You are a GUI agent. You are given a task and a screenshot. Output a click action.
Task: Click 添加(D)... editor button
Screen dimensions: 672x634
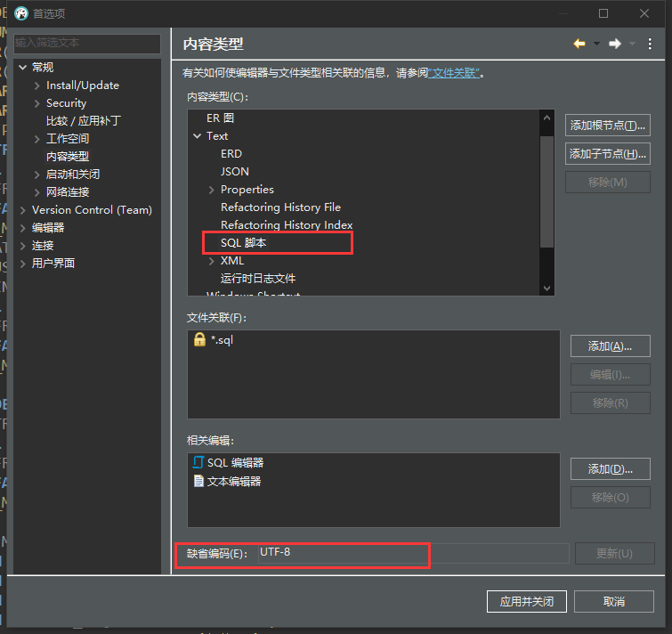[x=611, y=469]
